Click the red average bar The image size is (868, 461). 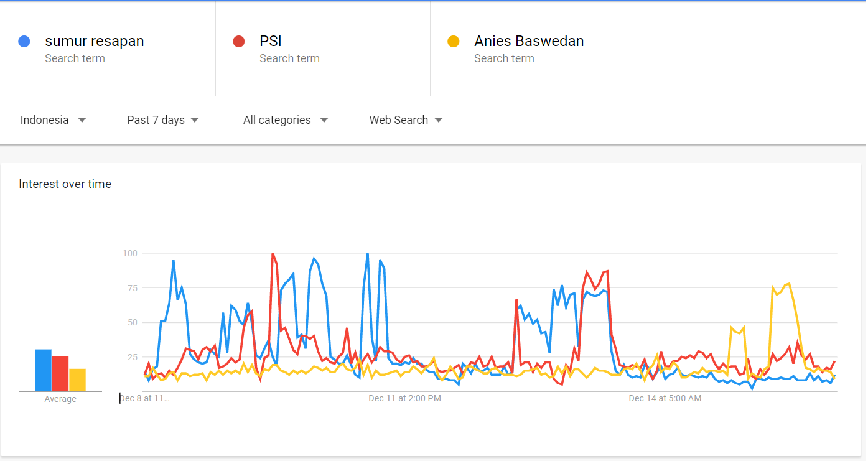[60, 374]
